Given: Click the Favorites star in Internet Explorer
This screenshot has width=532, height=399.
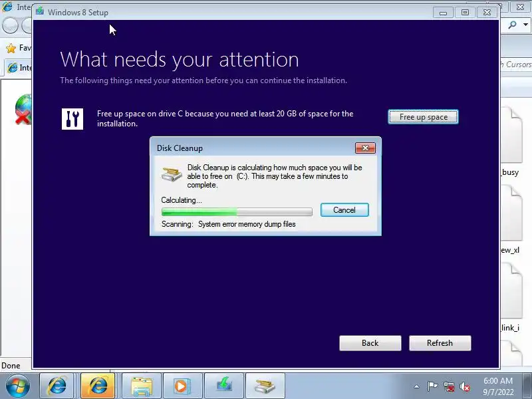Looking at the screenshot, I should click(11, 49).
